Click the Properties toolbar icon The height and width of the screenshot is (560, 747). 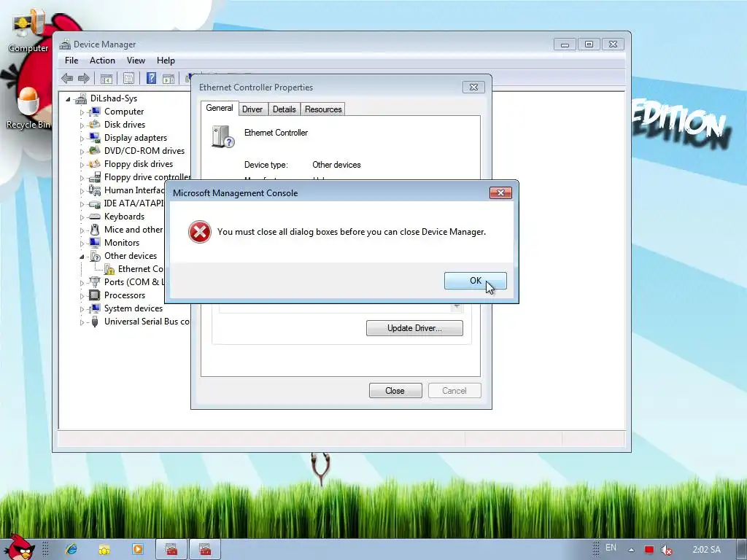(x=128, y=79)
